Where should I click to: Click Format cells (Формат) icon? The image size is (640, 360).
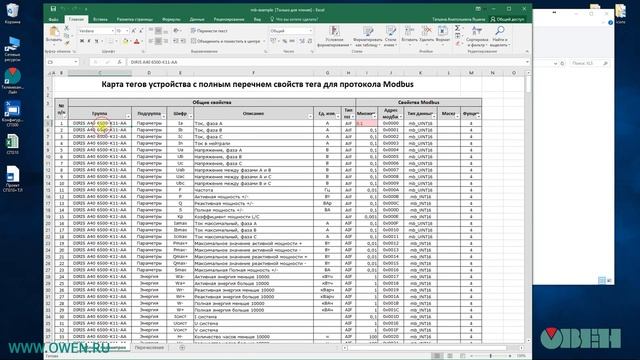click(442, 31)
